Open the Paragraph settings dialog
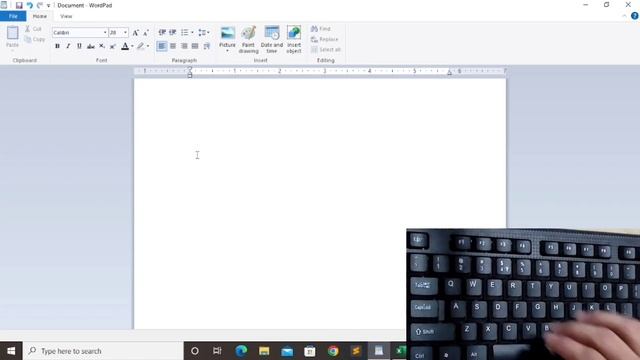 coord(207,46)
